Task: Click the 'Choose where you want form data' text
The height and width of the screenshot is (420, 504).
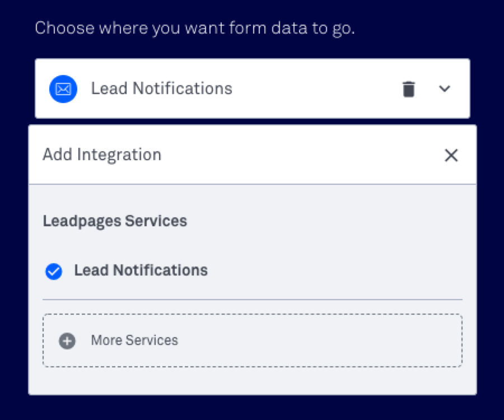Action: coord(195,28)
